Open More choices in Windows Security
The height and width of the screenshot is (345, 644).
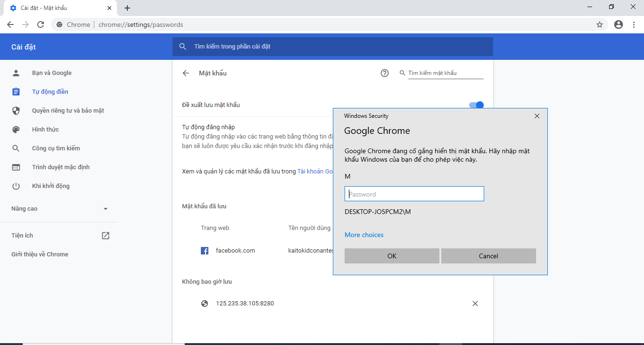pyautogui.click(x=364, y=235)
